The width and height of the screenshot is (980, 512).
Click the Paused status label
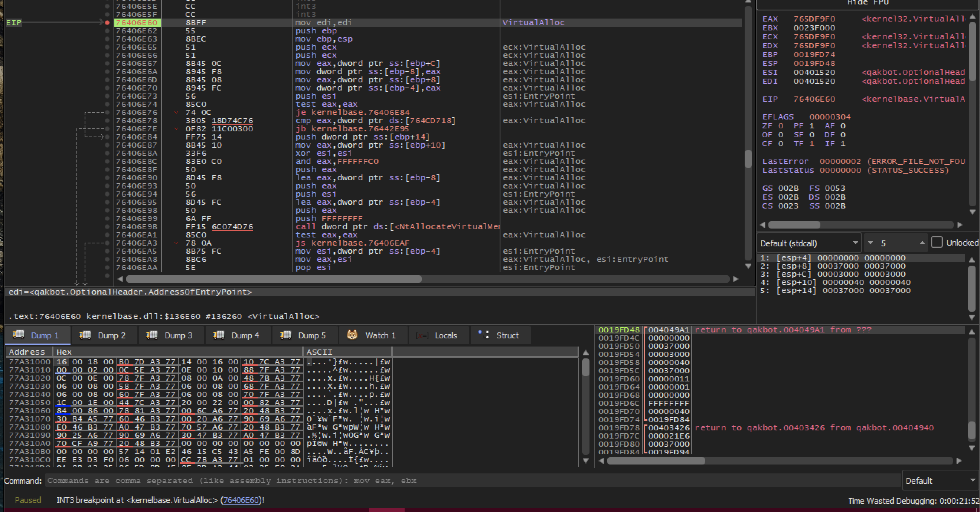click(x=28, y=500)
